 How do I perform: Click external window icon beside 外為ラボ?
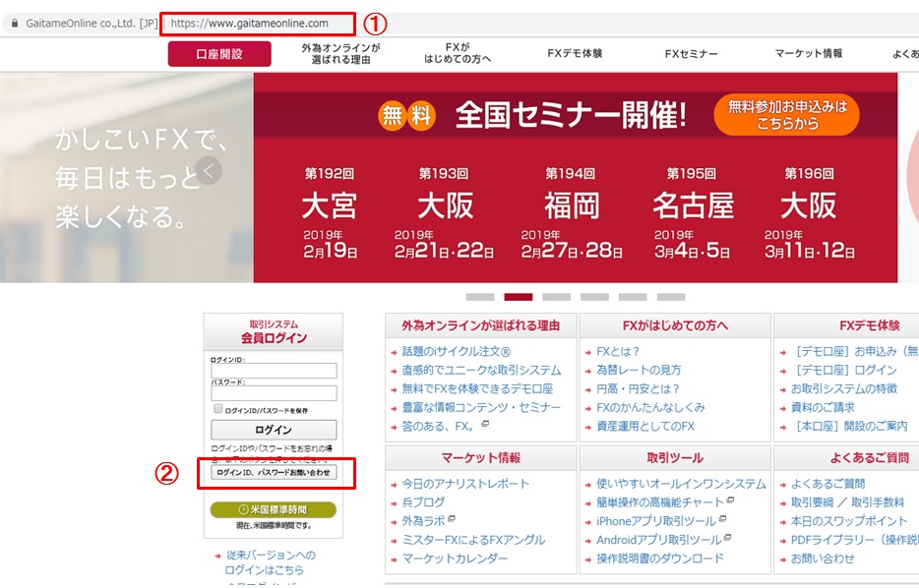point(452,518)
